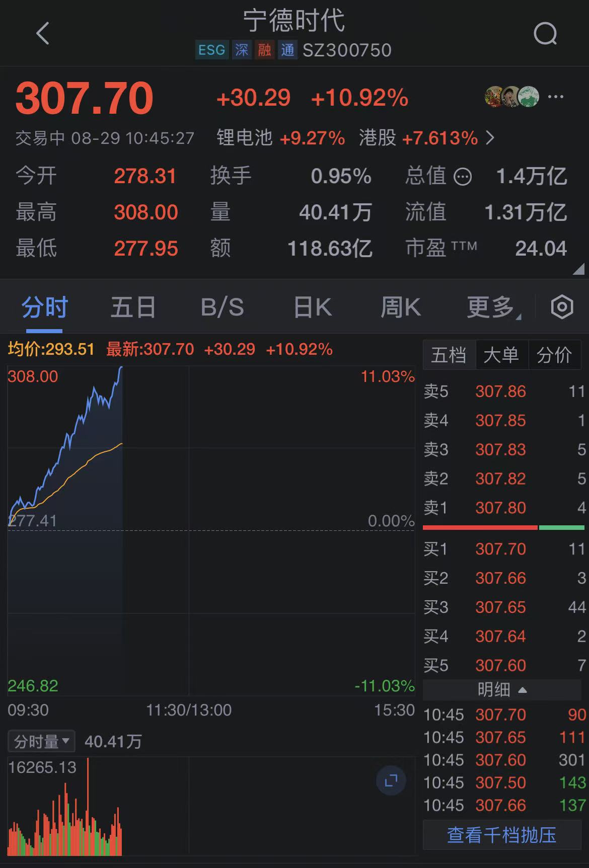Viewport: 589px width, 868px height.
Task: Select the 大单 order book toggle
Action: tap(501, 355)
